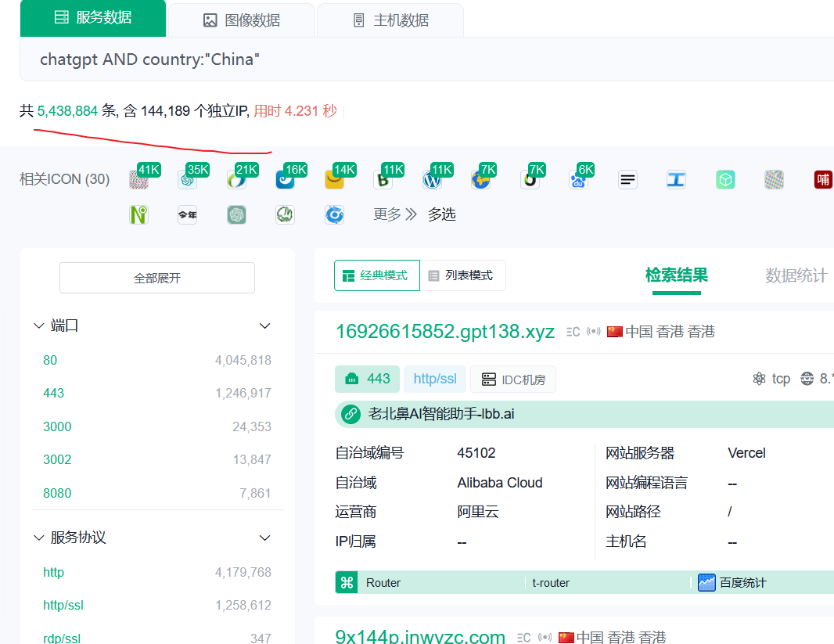
Task: Click the globe icon beside the IP address
Action: (x=805, y=378)
